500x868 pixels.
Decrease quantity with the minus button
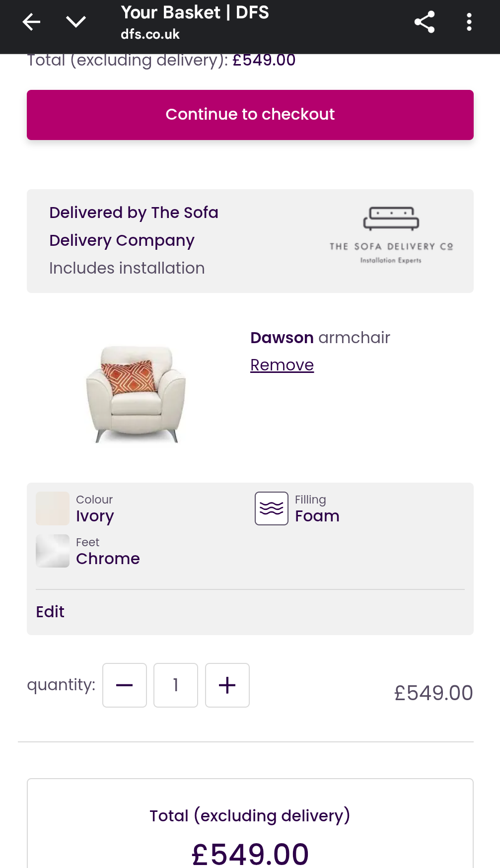click(125, 685)
